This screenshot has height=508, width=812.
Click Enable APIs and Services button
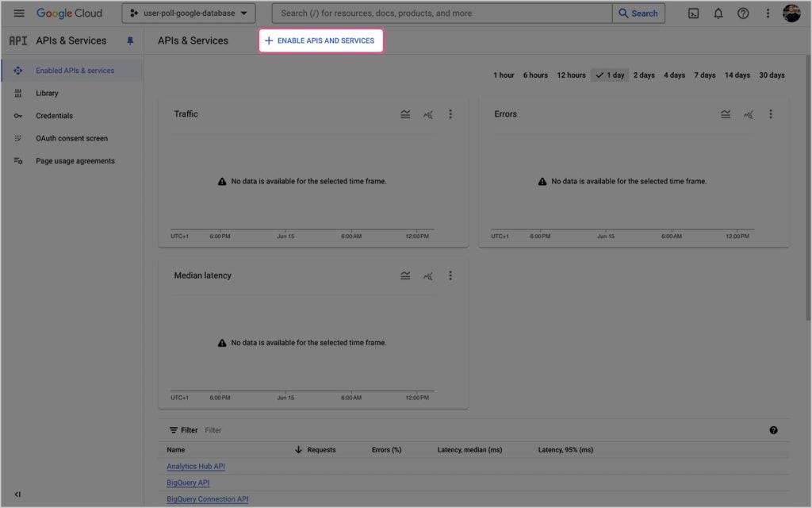tap(320, 40)
